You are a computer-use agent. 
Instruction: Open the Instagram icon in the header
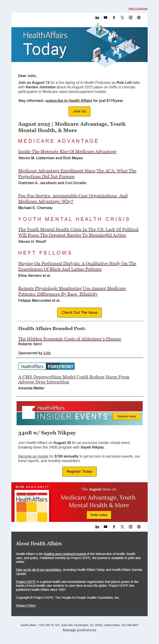(130, 17)
